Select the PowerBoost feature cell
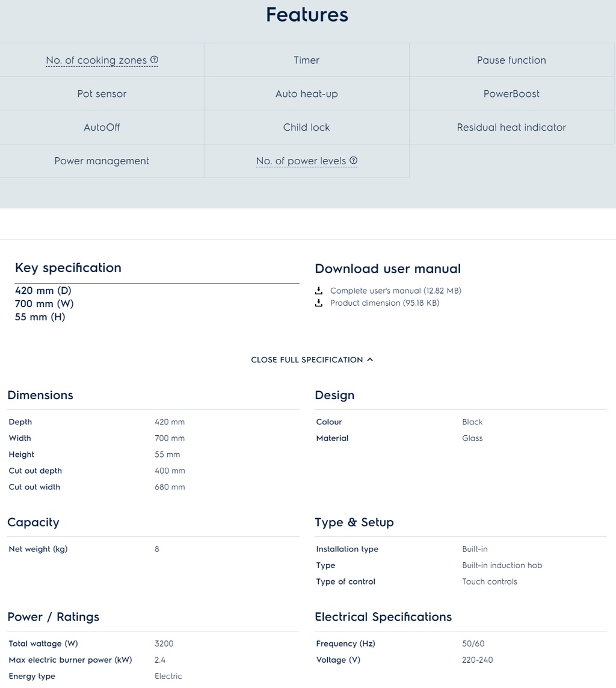The height and width of the screenshot is (688, 616). coord(511,94)
